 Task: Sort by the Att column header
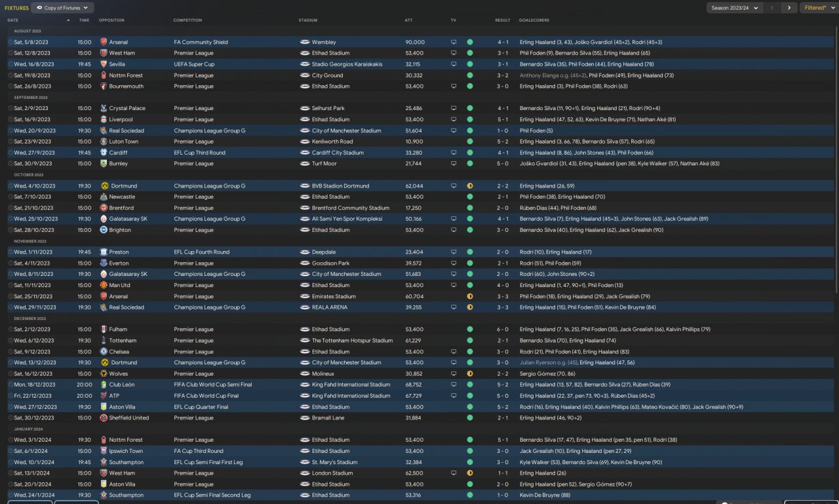tap(409, 20)
